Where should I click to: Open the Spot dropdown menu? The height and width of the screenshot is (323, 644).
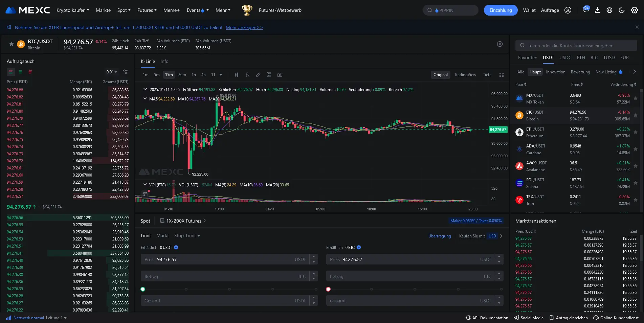(x=124, y=10)
